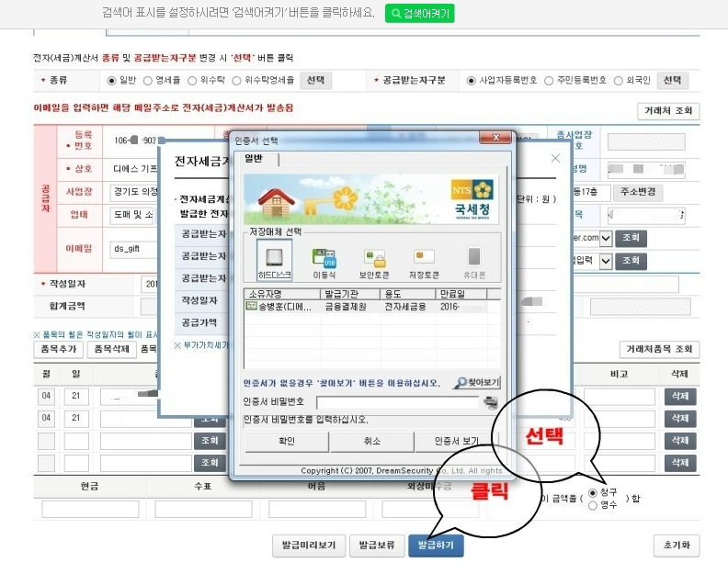Choose the 저장토큰 storage icon
Screen dimensions: 728x574
pos(424,261)
